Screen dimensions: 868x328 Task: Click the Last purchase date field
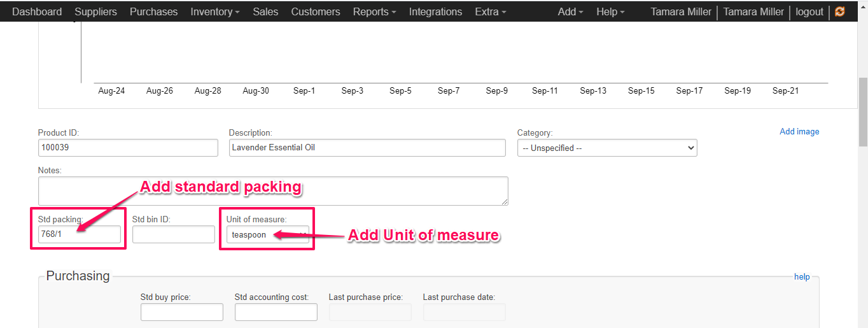465,312
